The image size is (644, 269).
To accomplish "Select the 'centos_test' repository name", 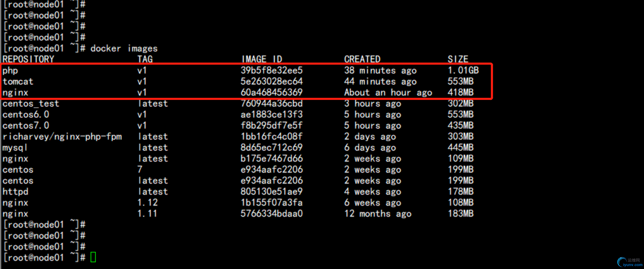I will click(31, 104).
